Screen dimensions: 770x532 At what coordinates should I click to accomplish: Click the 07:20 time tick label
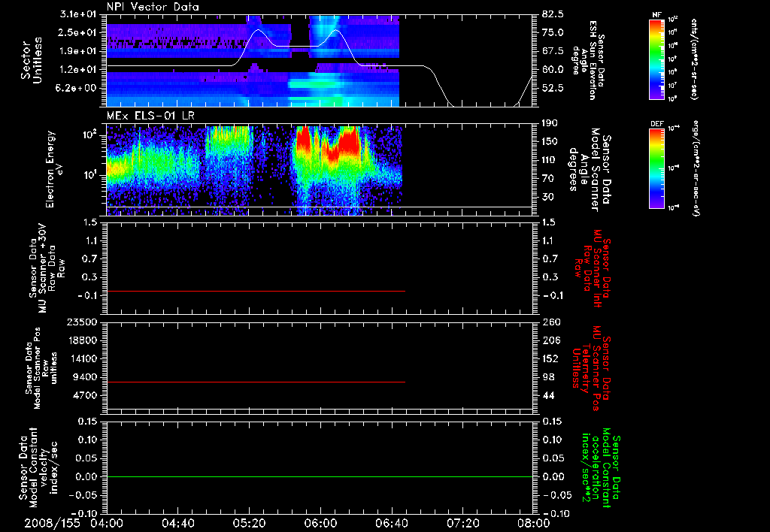pos(462,523)
